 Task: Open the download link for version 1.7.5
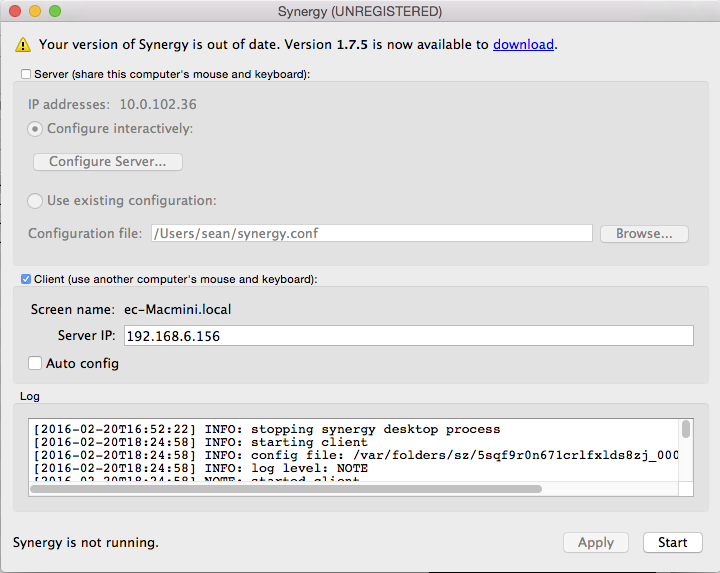[523, 45]
